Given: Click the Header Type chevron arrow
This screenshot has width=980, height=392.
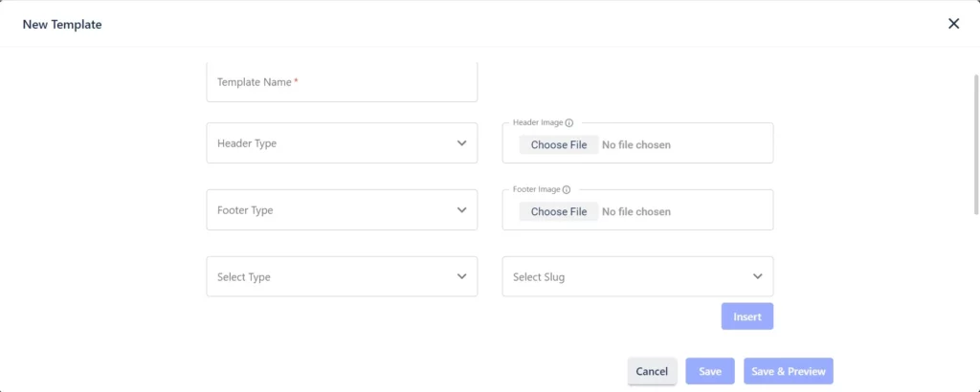Looking at the screenshot, I should click(461, 143).
